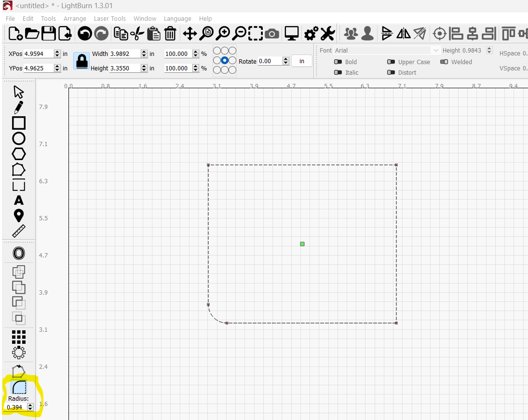Screen dimensions: 528x420
Task: Select the Text tool (A icon)
Action: tap(19, 201)
